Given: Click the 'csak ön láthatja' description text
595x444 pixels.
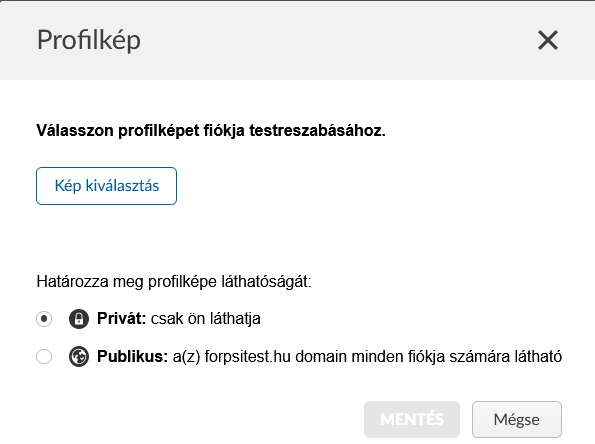Looking at the screenshot, I should coord(206,319).
